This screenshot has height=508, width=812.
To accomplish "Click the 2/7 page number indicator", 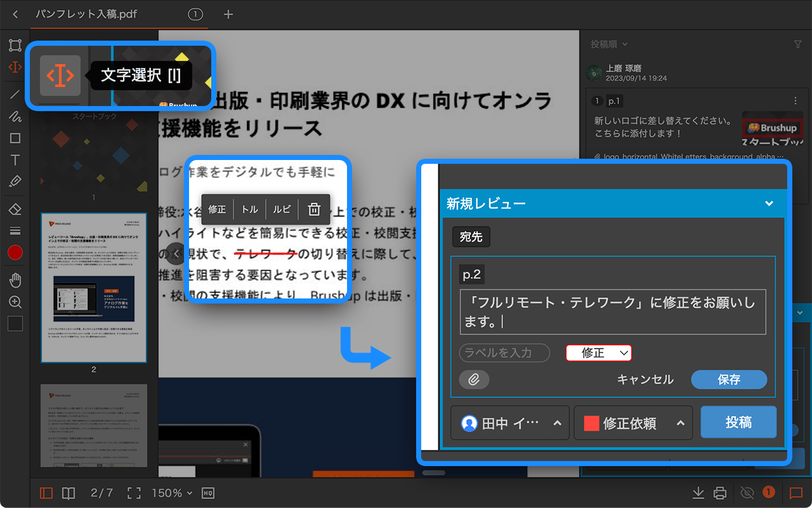I will tap(101, 493).
